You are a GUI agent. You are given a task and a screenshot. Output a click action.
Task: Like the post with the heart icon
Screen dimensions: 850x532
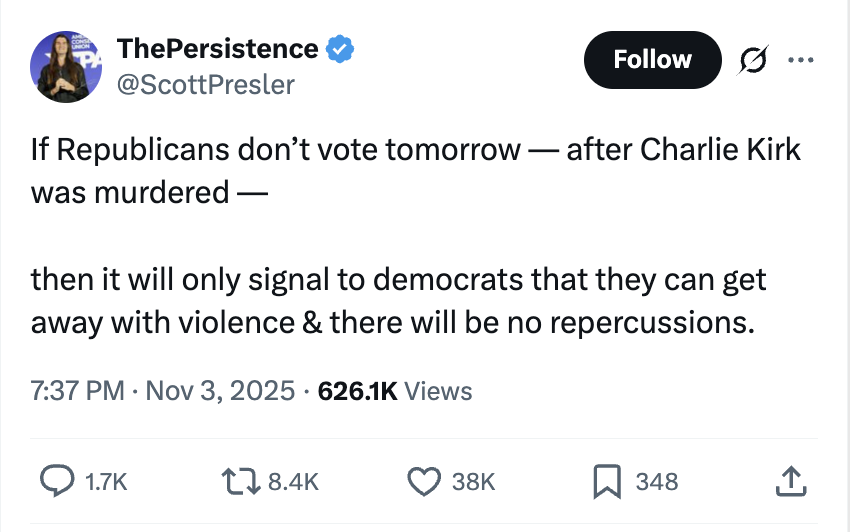[424, 482]
